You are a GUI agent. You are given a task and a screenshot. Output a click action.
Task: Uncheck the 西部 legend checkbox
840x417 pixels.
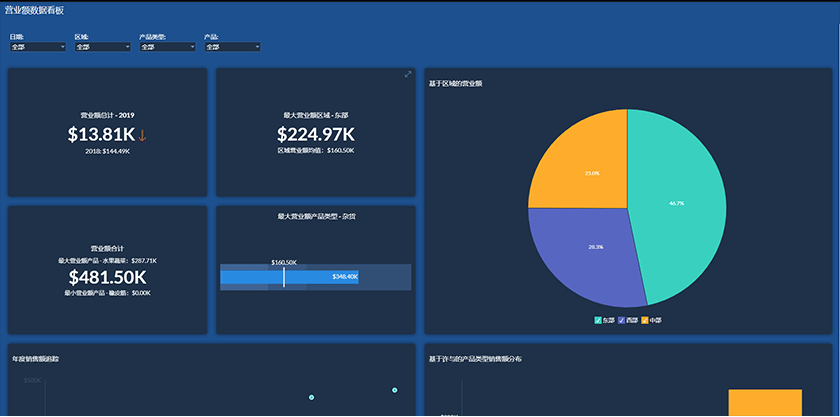621,320
